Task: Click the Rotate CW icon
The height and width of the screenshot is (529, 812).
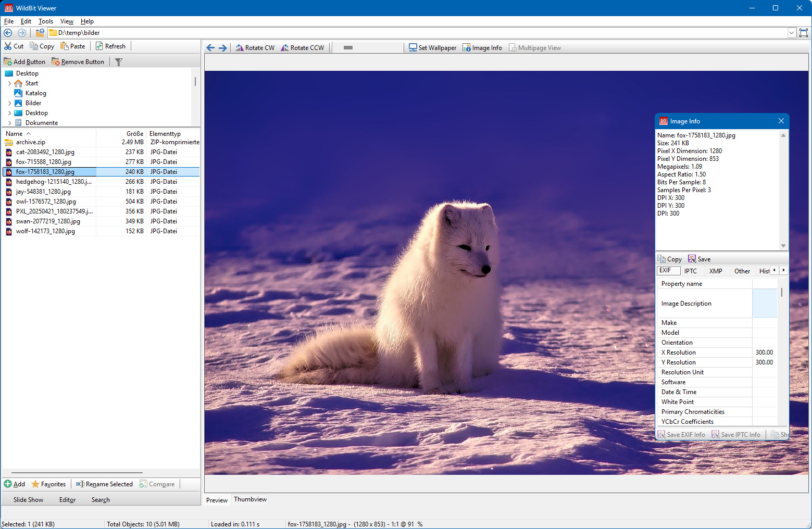Action: click(240, 48)
